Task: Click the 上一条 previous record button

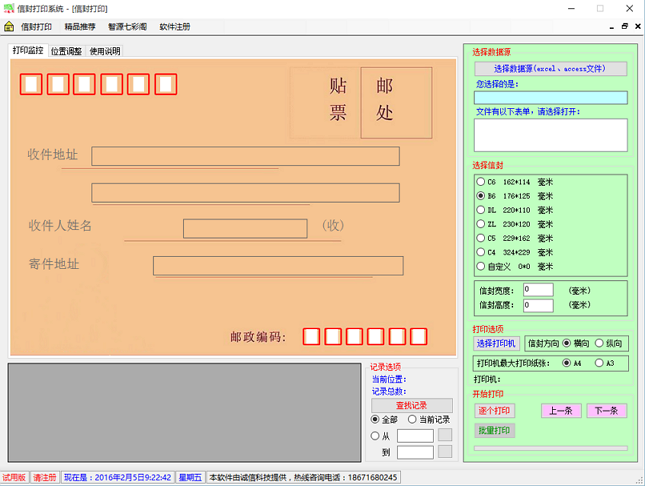Action: (x=561, y=410)
